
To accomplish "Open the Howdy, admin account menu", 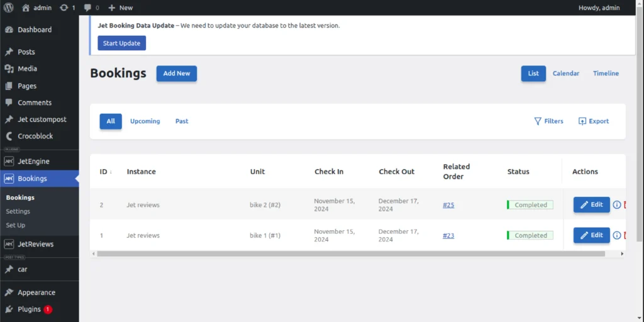I will [x=599, y=8].
